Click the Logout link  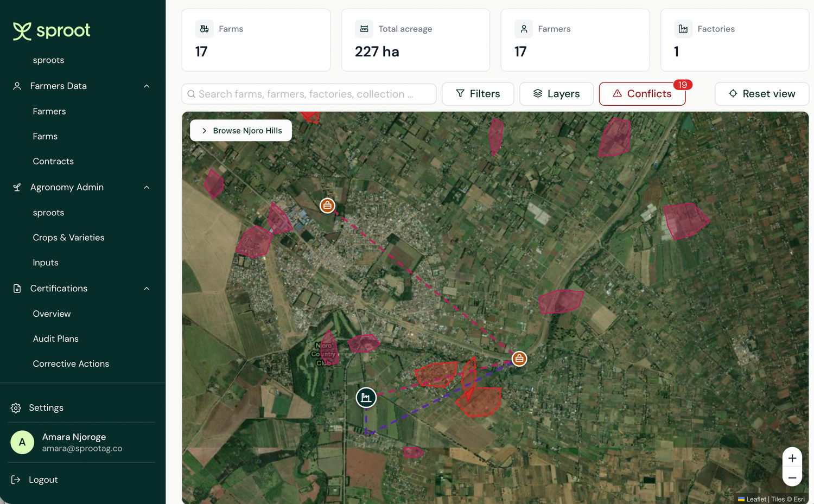click(43, 480)
